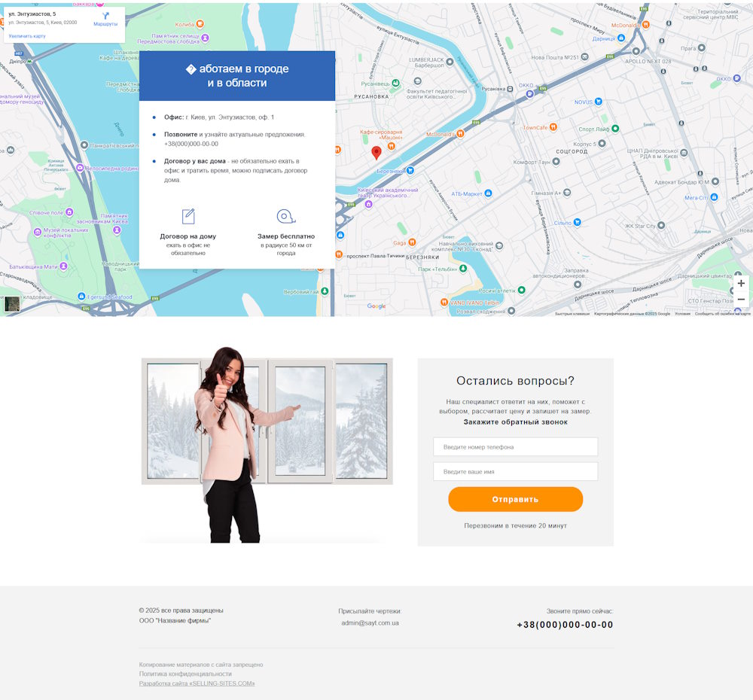Call the footer phone number +38(000)000-00-00
Image resolution: width=753 pixels, height=700 pixels.
click(565, 625)
